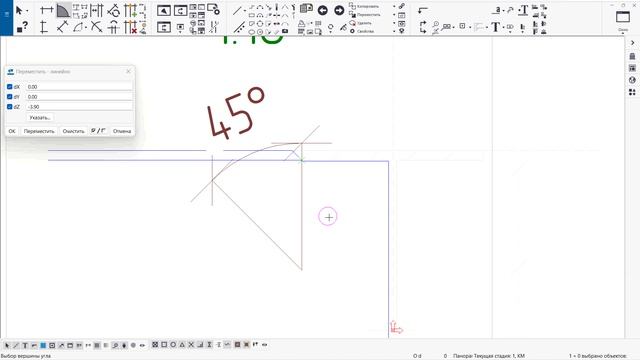Select the arrow pointer tool

[19, 10]
